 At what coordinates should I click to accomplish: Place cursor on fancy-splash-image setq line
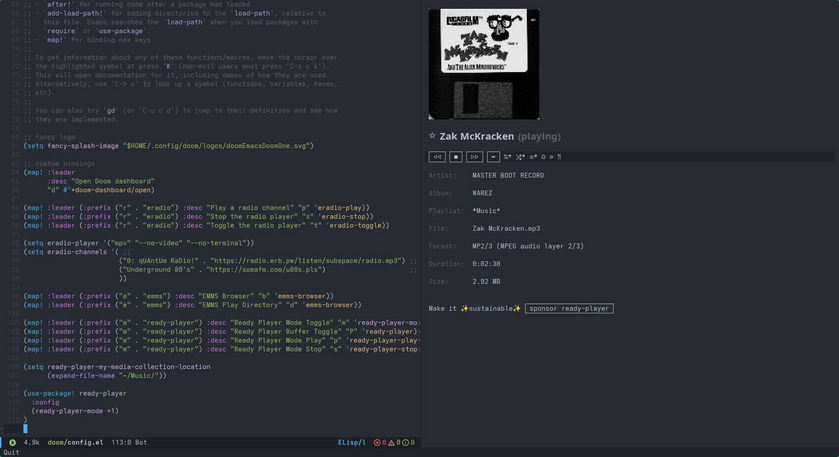click(169, 146)
